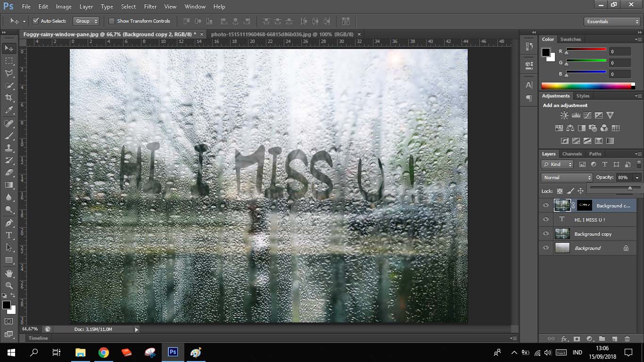Image resolution: width=644 pixels, height=362 pixels.
Task: Select the Hand tool
Action: (9, 273)
